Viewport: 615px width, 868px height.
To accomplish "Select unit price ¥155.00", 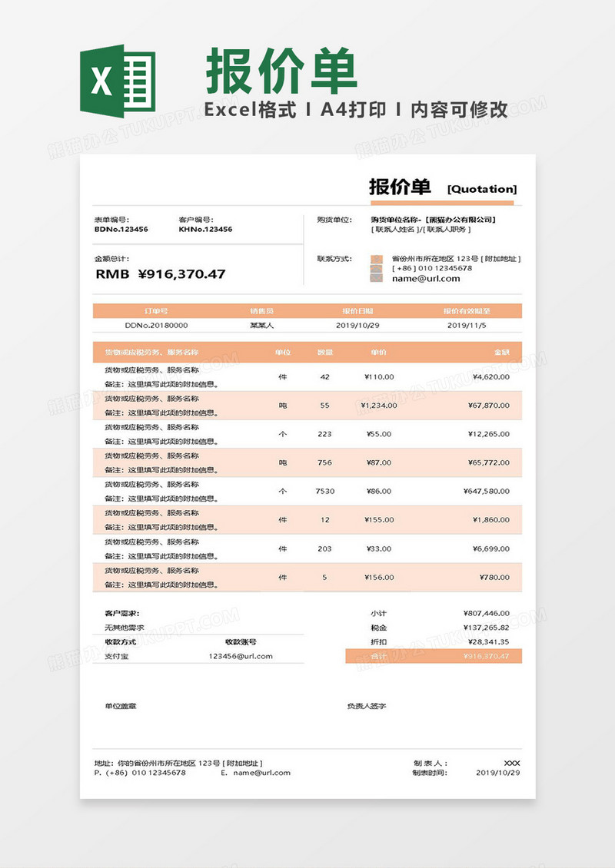I will pyautogui.click(x=380, y=520).
